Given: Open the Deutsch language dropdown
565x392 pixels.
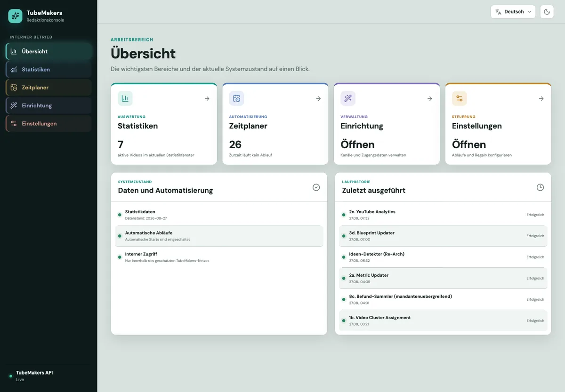Looking at the screenshot, I should coord(513,12).
